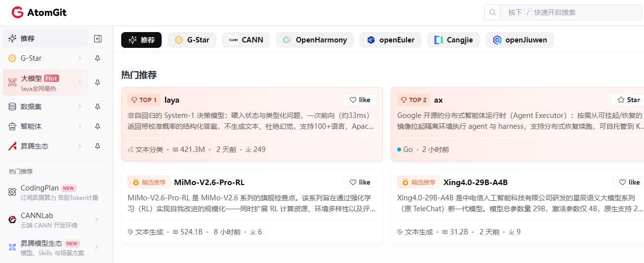Image resolution: width=644 pixels, height=263 pixels.
Task: Star the ax repository
Action: (x=628, y=100)
